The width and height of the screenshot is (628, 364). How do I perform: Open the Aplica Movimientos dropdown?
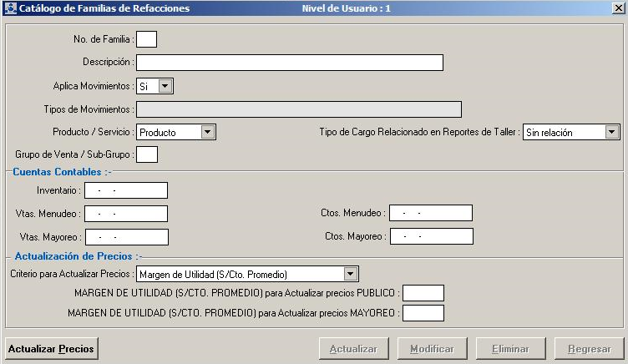(x=165, y=85)
